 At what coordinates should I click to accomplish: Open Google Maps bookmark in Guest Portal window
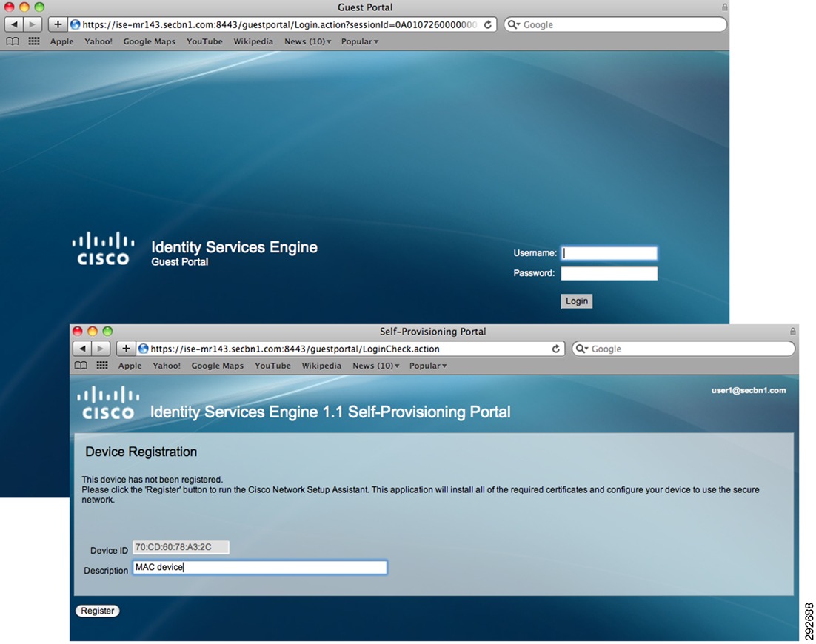[x=149, y=41]
